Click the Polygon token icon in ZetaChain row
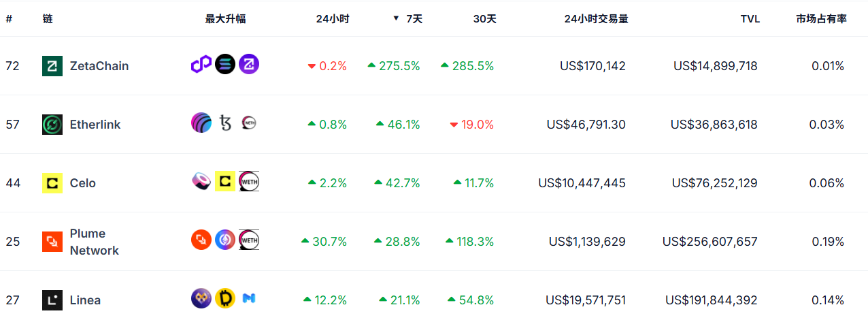This screenshot has height=320, width=868. click(201, 65)
